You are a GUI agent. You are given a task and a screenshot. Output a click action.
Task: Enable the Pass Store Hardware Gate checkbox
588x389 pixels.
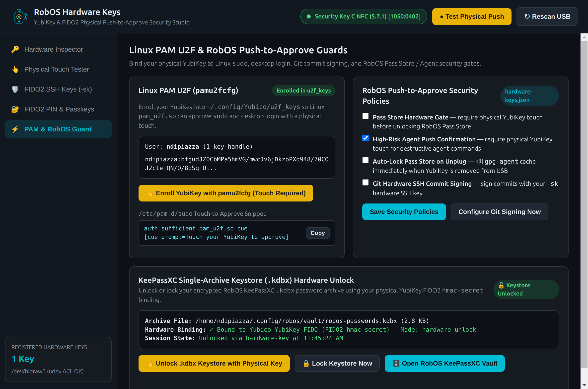[x=366, y=116]
